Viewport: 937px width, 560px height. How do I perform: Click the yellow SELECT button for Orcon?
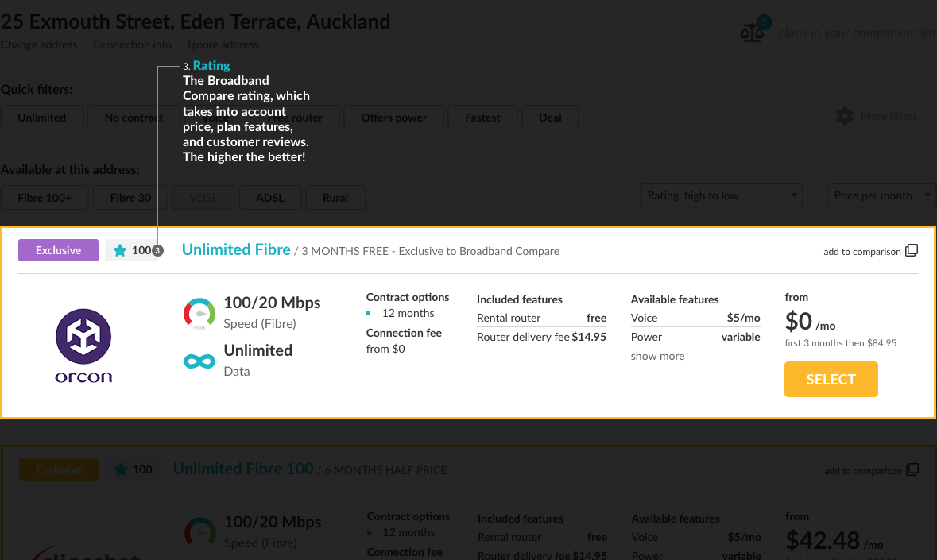tap(831, 379)
